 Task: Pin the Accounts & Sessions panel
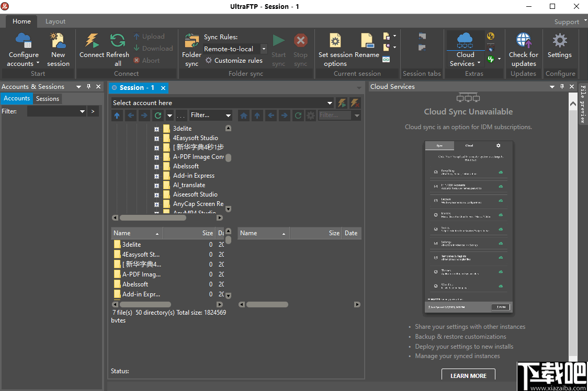click(x=88, y=87)
